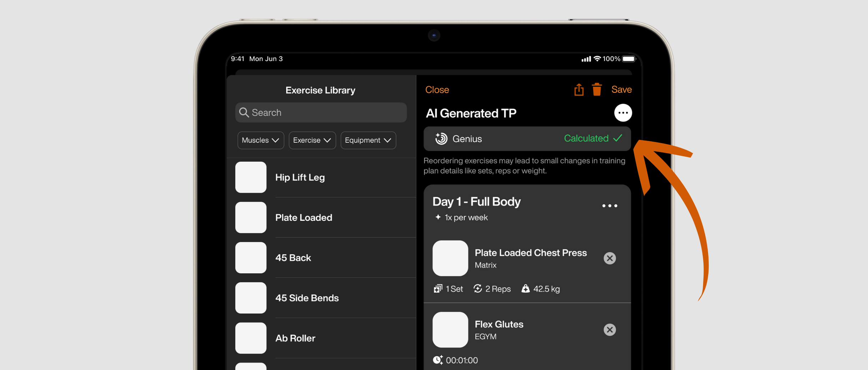Viewport: 868px width, 370px height.
Task: Remove the Flex Glutes exercise
Action: coord(610,330)
